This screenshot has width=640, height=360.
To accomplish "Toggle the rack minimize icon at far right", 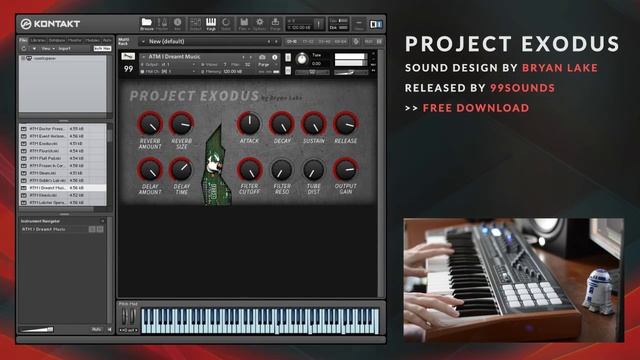I will point(380,42).
